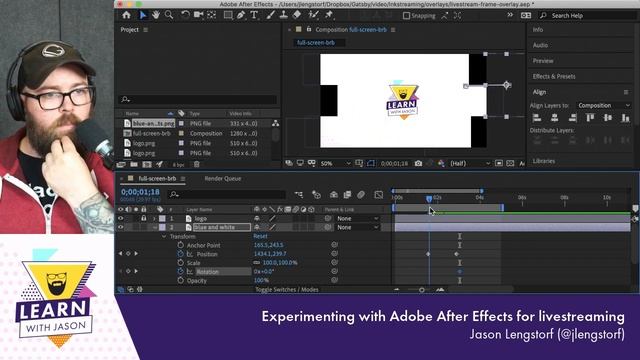This screenshot has width=640, height=360.
Task: Select the Clone Stamp tool
Action: pos(283,15)
